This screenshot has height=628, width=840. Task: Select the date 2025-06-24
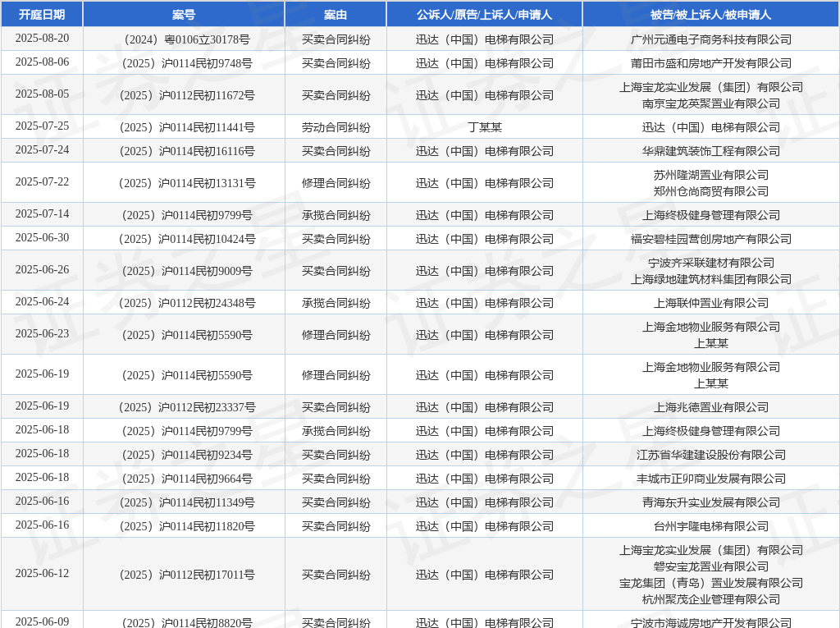coord(43,302)
